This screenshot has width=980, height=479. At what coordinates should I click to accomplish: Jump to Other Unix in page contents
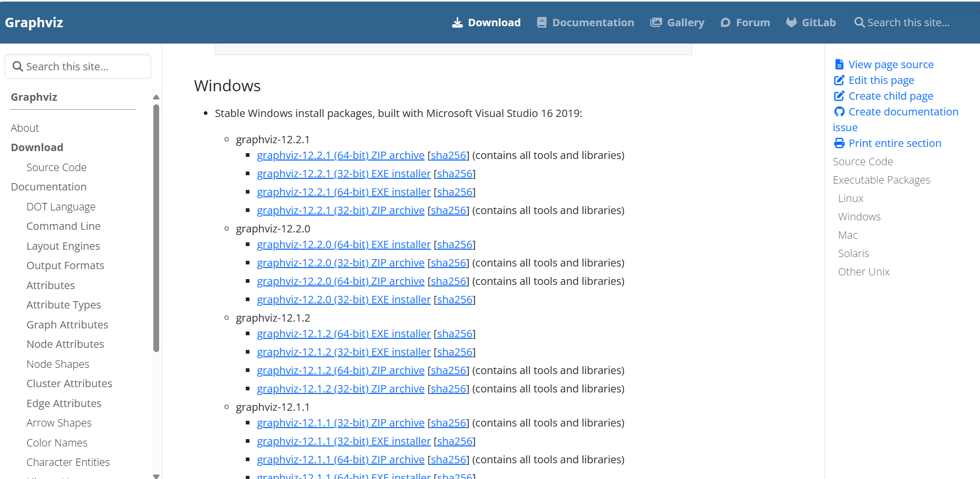tap(863, 272)
